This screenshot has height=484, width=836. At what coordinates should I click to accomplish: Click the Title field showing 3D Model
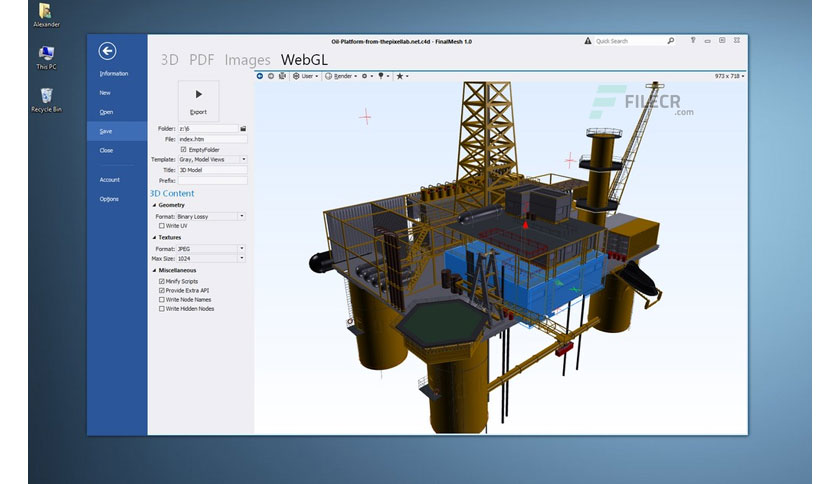click(212, 170)
